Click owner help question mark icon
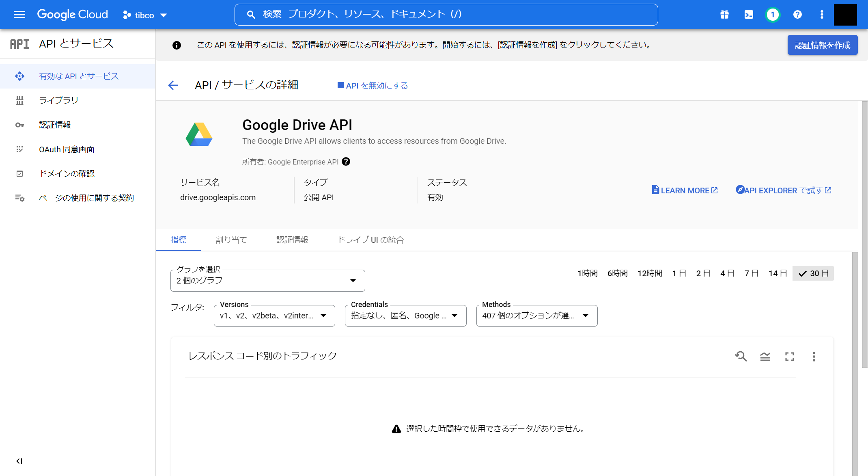 346,162
